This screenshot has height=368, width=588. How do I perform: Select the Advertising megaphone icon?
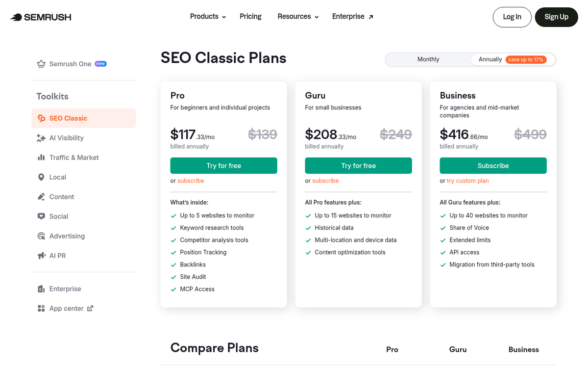pyautogui.click(x=41, y=236)
